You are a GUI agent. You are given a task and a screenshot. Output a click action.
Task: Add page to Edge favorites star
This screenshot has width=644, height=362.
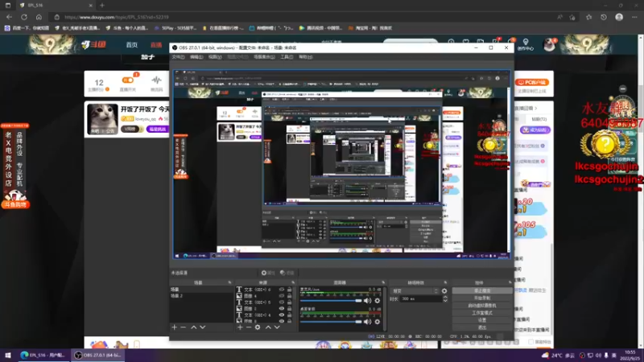tap(572, 17)
